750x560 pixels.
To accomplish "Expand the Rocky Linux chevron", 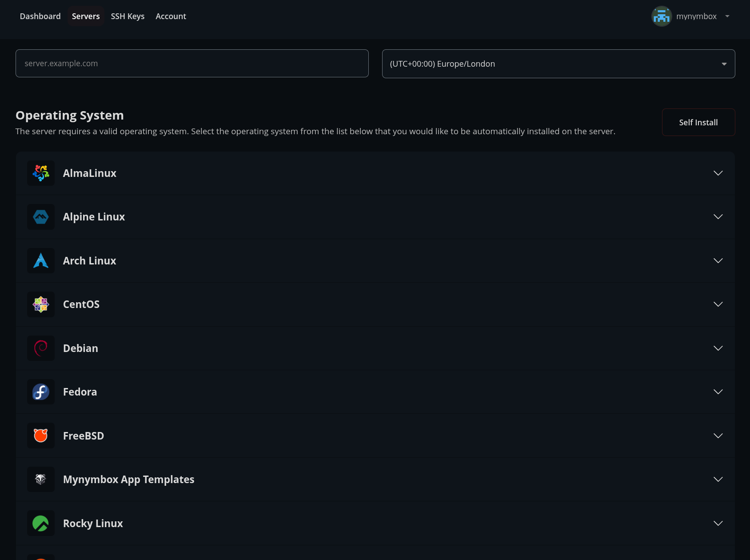I will 718,523.
